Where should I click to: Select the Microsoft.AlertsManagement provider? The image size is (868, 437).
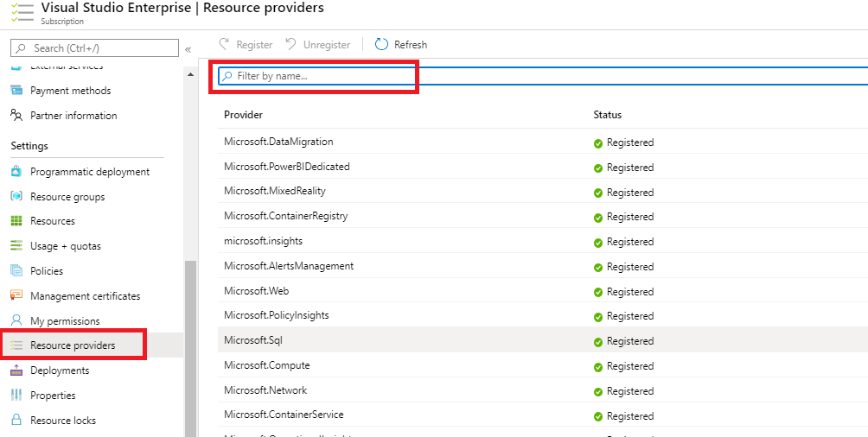289,265
